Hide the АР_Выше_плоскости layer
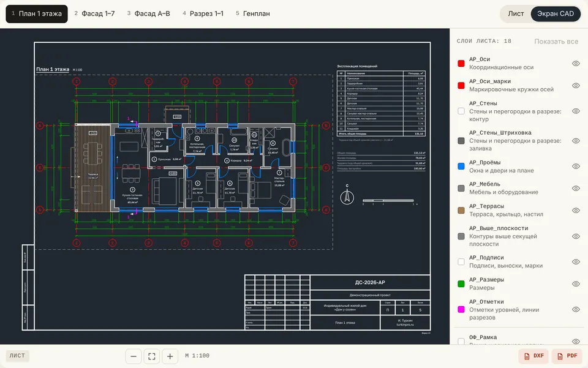Screen dimensions: 588x368 [576, 236]
